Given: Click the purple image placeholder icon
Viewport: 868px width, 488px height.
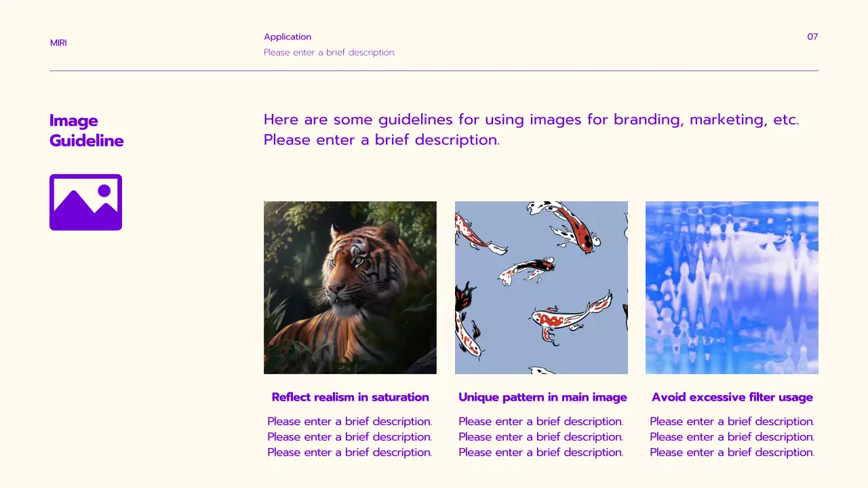Looking at the screenshot, I should tap(85, 202).
